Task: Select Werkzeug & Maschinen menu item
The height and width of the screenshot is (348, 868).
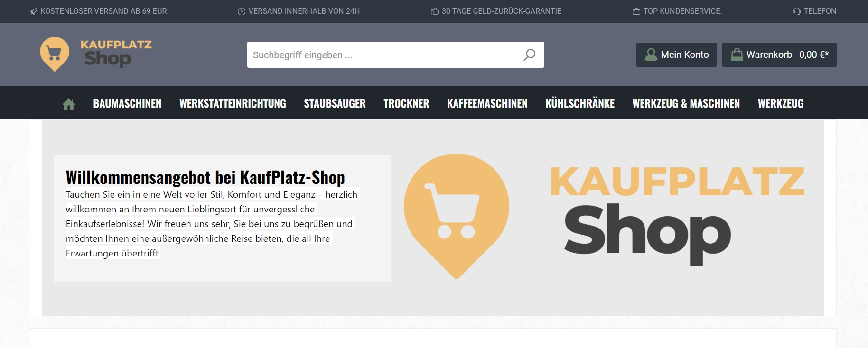Action: [686, 103]
